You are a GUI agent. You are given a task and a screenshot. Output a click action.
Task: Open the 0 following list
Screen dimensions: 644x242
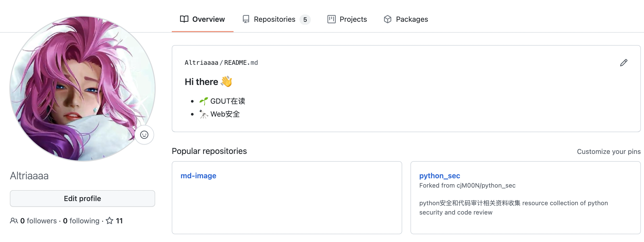click(81, 221)
